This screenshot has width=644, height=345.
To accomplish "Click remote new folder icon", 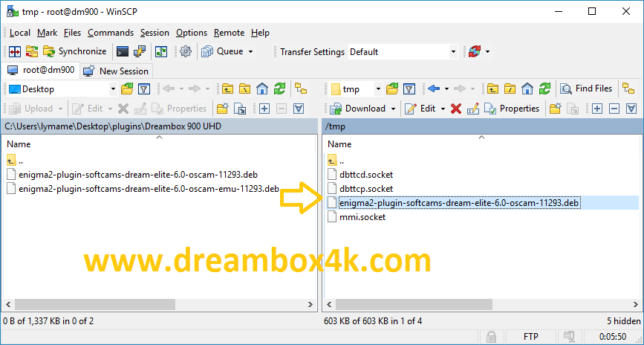I will tap(556, 109).
